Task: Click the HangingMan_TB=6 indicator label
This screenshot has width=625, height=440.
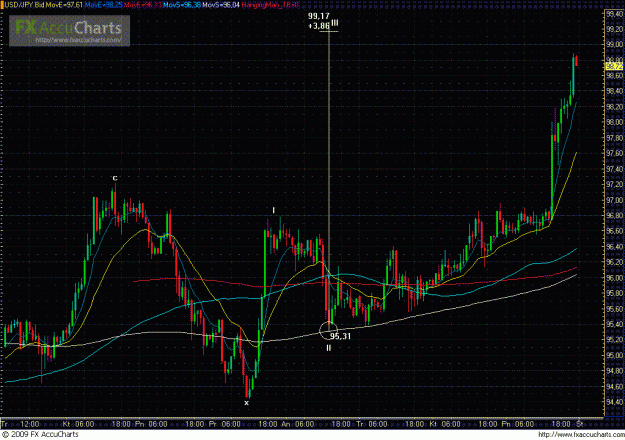Action: (x=270, y=5)
